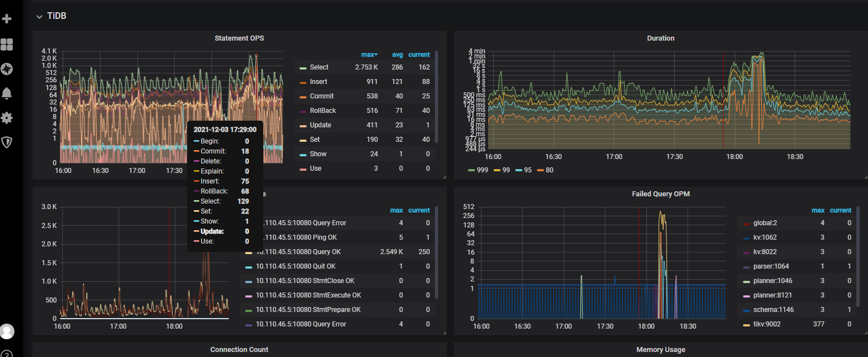This screenshot has height=357, width=868.
Task: Toggle the Select series in Statement OPS legend
Action: (x=319, y=67)
